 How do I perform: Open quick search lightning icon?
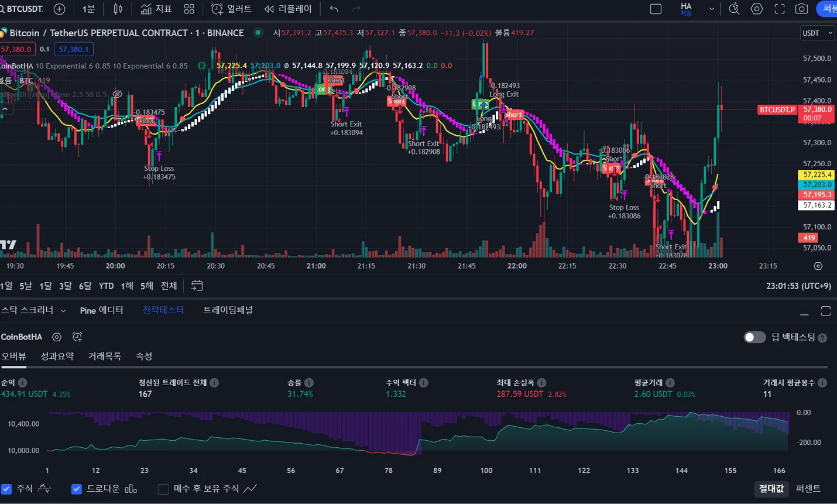pyautogui.click(x=734, y=9)
